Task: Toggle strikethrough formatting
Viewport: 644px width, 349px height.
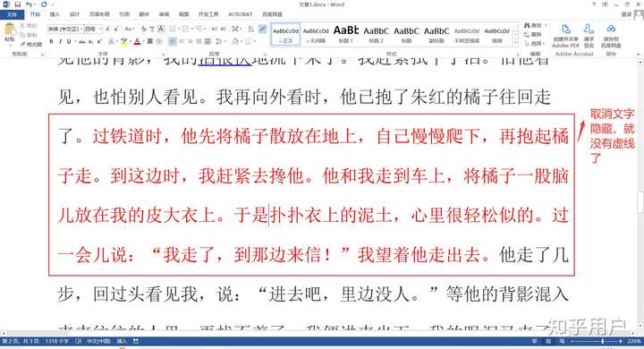Action: [82, 41]
